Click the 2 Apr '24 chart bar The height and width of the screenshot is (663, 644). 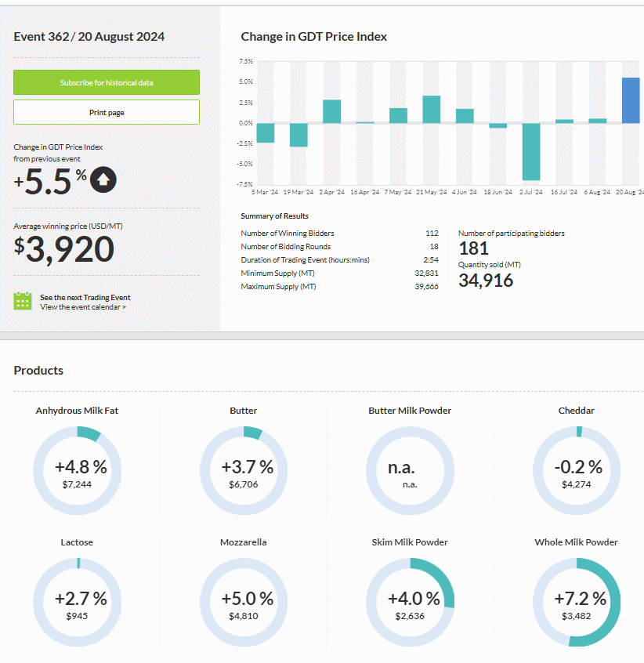[x=331, y=111]
